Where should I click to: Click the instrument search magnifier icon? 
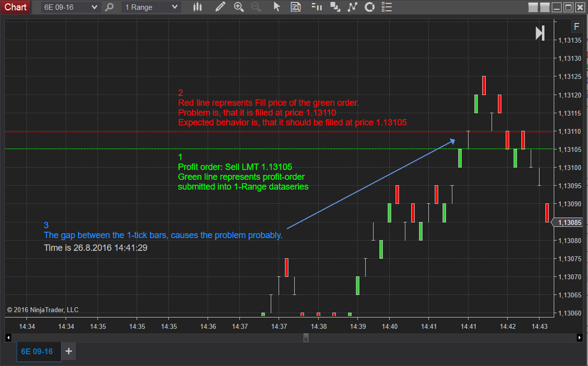110,7
